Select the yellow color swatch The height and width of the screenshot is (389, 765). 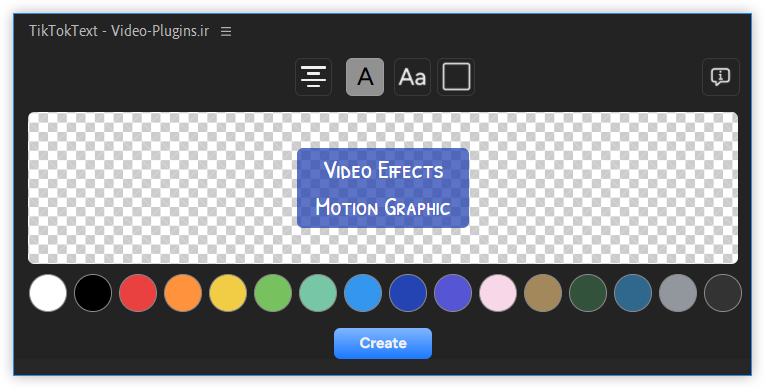[228, 293]
